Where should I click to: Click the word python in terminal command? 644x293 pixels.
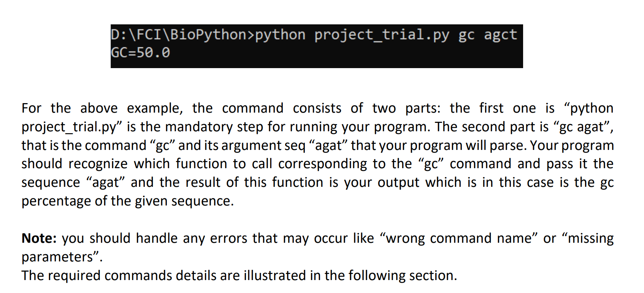point(280,35)
